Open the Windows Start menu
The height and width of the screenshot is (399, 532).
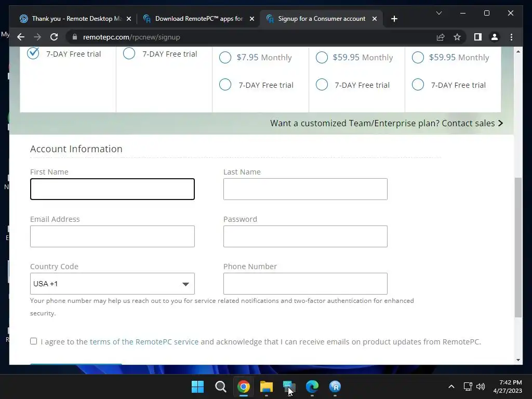pos(197,387)
